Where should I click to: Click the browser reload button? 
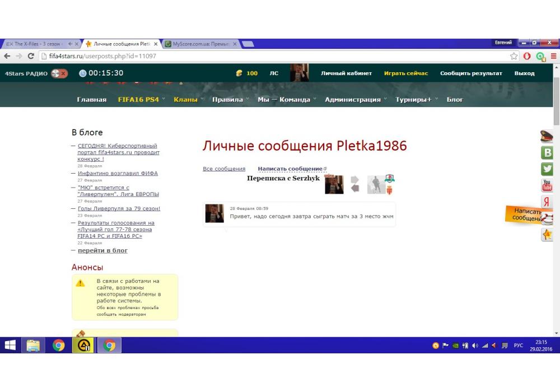pos(31,56)
